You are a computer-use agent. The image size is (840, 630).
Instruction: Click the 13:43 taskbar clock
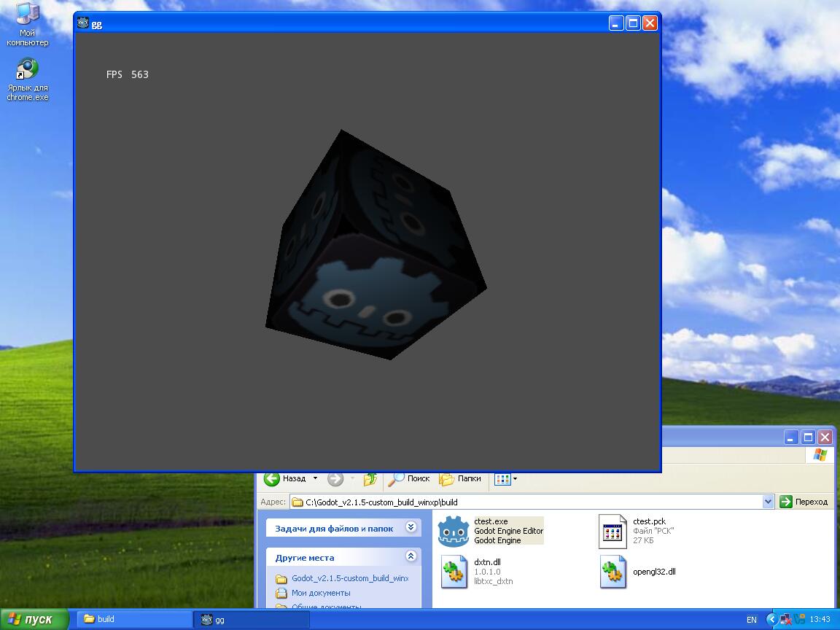coord(820,619)
